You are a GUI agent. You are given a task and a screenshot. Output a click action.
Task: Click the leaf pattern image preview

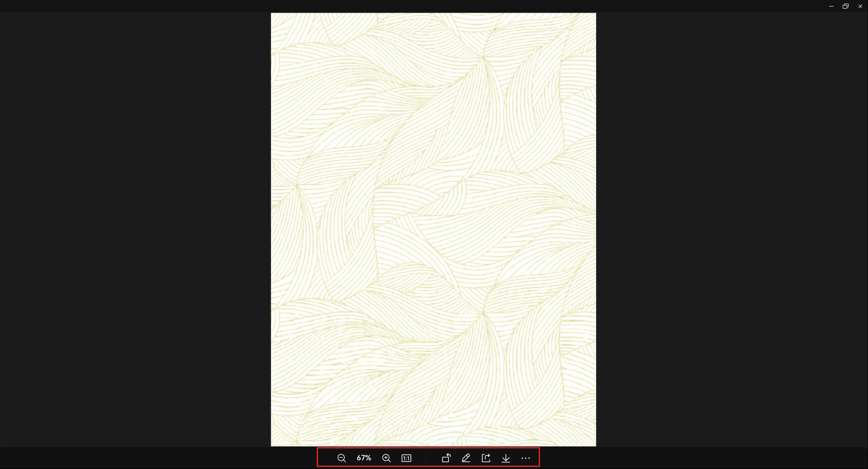tap(433, 229)
